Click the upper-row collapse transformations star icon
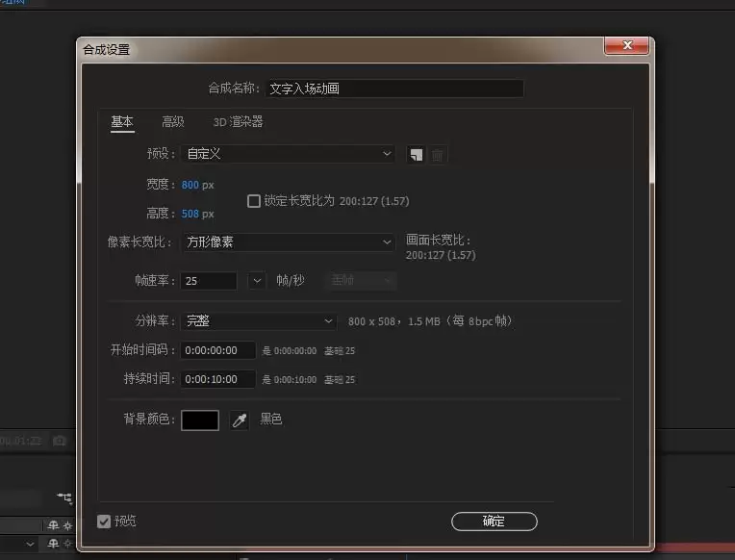The height and width of the screenshot is (560, 735). 68,525
